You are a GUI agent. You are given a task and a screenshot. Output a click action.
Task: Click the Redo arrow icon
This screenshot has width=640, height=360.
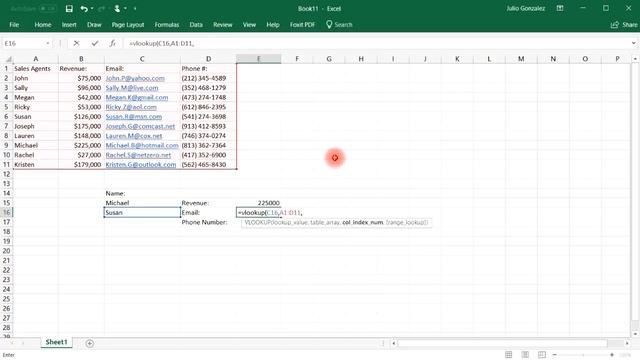101,9
